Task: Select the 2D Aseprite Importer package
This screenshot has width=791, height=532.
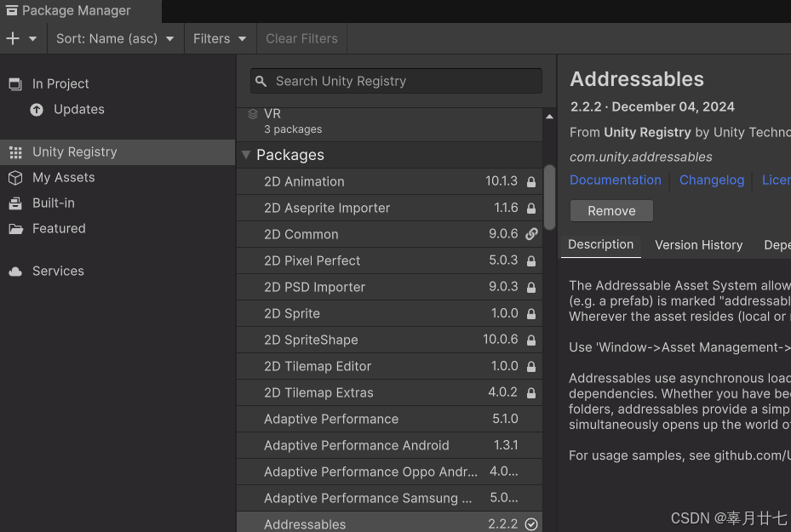Action: 389,208
